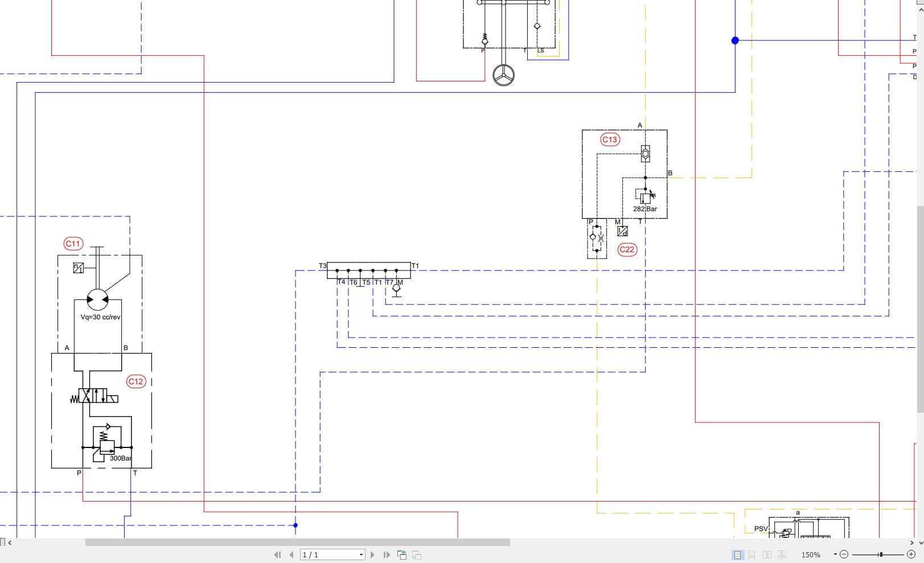Go to the next page
924x563 pixels.
click(373, 554)
